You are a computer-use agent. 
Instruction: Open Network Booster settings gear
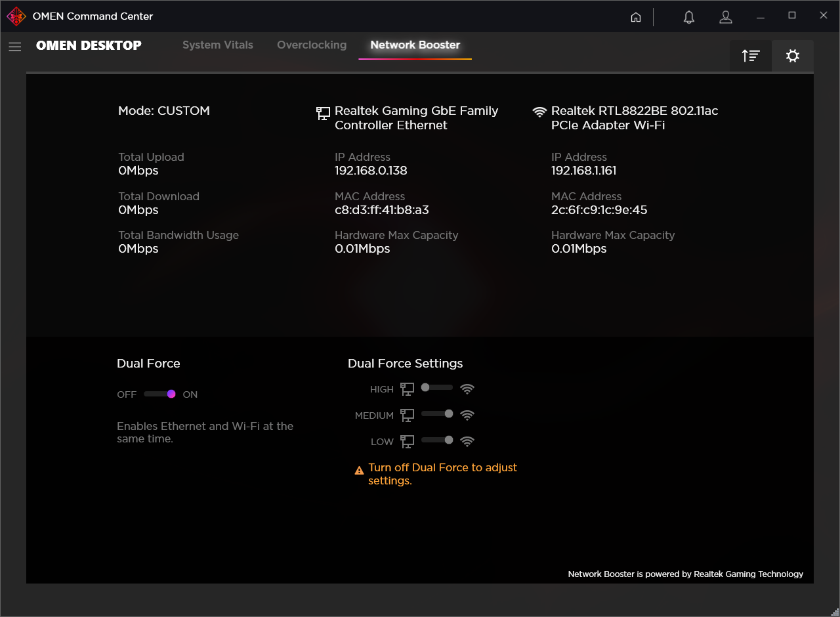tap(793, 56)
